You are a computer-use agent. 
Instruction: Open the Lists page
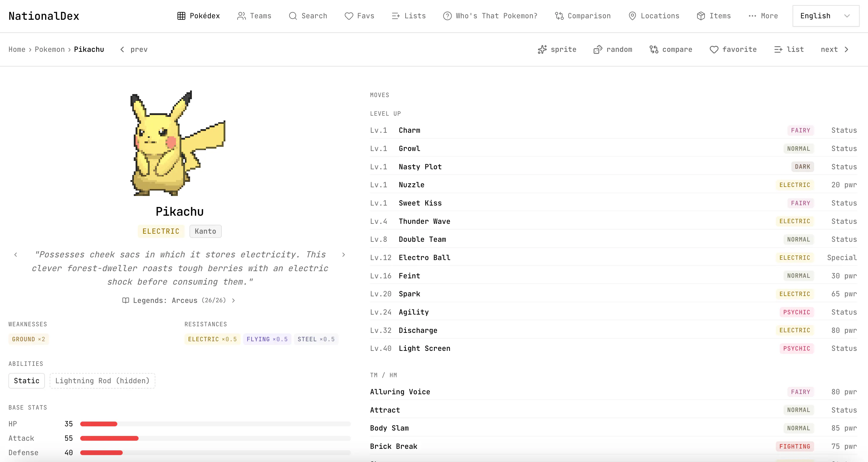click(x=409, y=16)
